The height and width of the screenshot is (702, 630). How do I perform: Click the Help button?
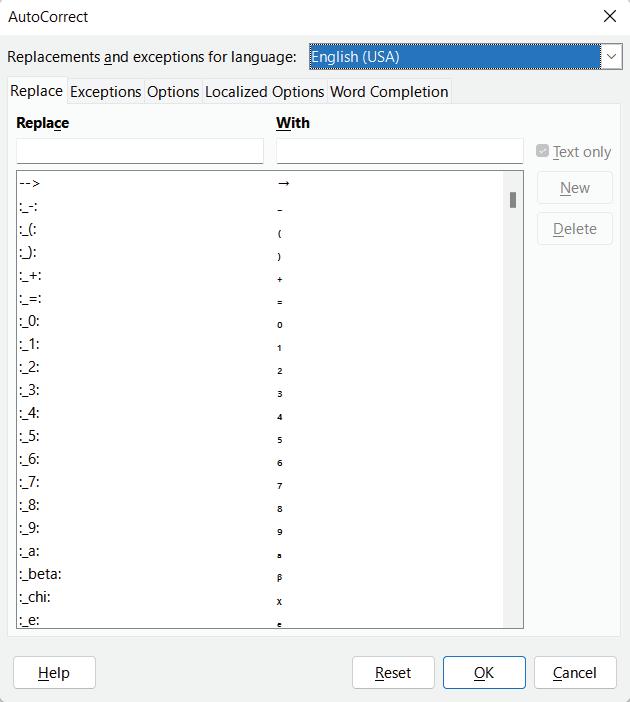pyautogui.click(x=54, y=673)
